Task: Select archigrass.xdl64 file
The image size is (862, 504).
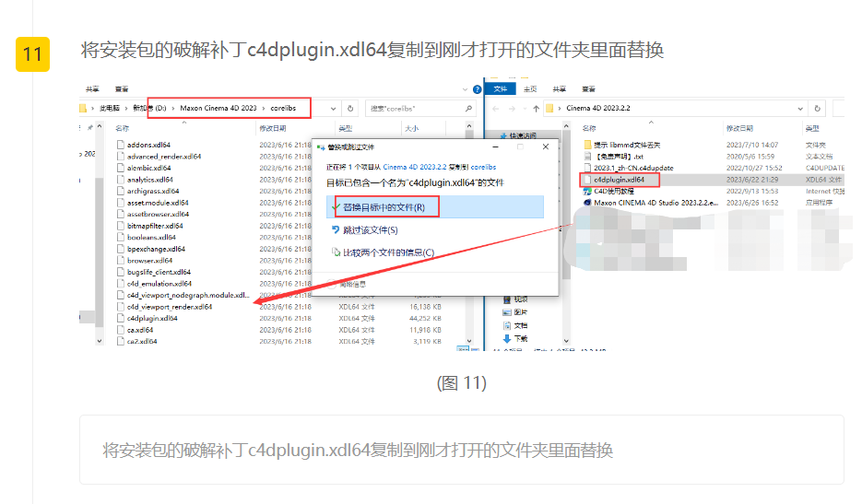Action: point(153,191)
